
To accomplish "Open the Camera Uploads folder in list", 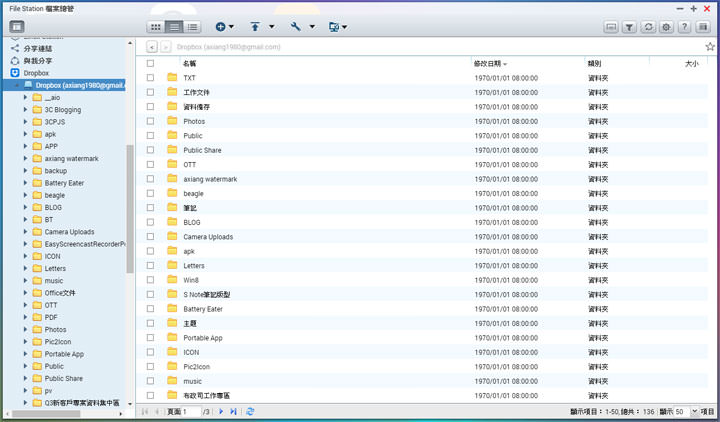I will 208,237.
